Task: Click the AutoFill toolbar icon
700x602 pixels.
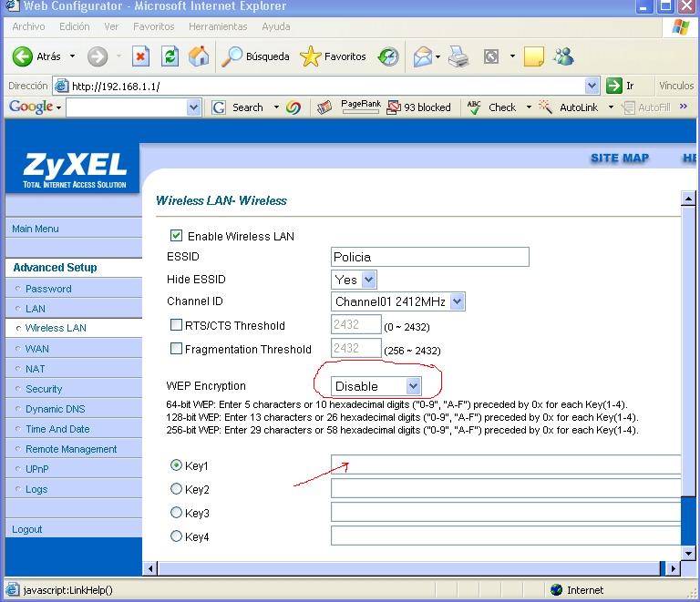Action: [x=629, y=107]
